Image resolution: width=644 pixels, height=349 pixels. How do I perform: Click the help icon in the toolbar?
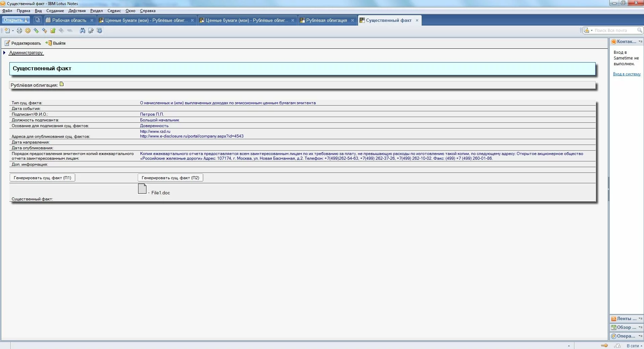(99, 31)
